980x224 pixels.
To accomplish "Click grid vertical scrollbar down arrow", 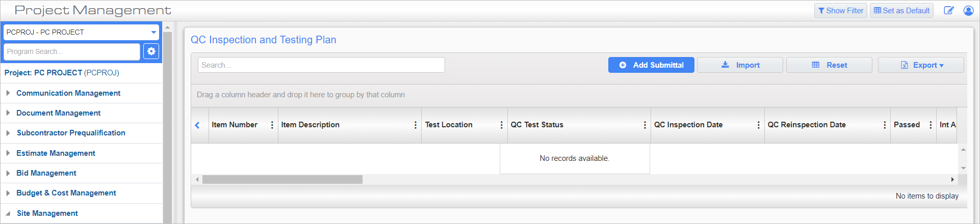I will tap(963, 169).
